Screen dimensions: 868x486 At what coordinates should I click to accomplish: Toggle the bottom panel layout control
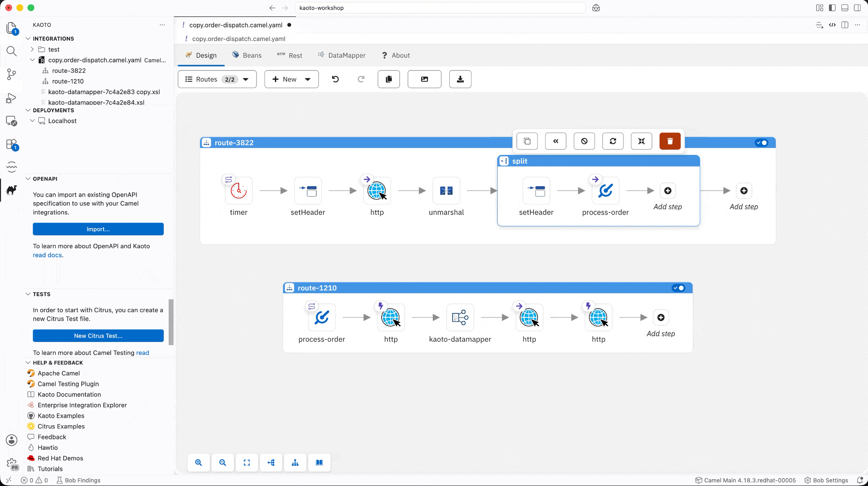(845, 8)
